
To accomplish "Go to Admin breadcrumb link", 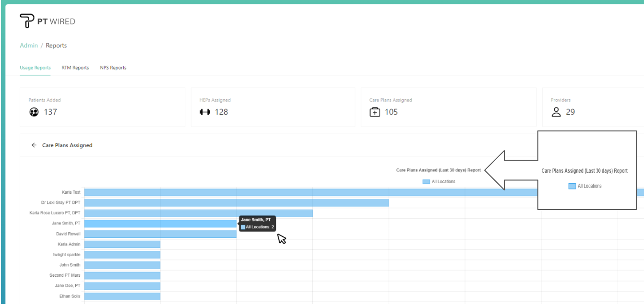I will click(29, 46).
